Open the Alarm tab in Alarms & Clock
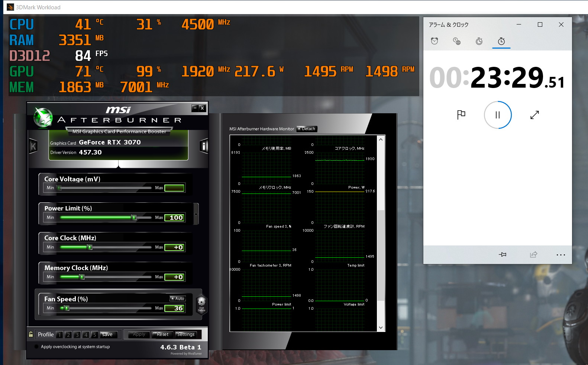Image resolution: width=588 pixels, height=365 pixels. click(x=434, y=41)
